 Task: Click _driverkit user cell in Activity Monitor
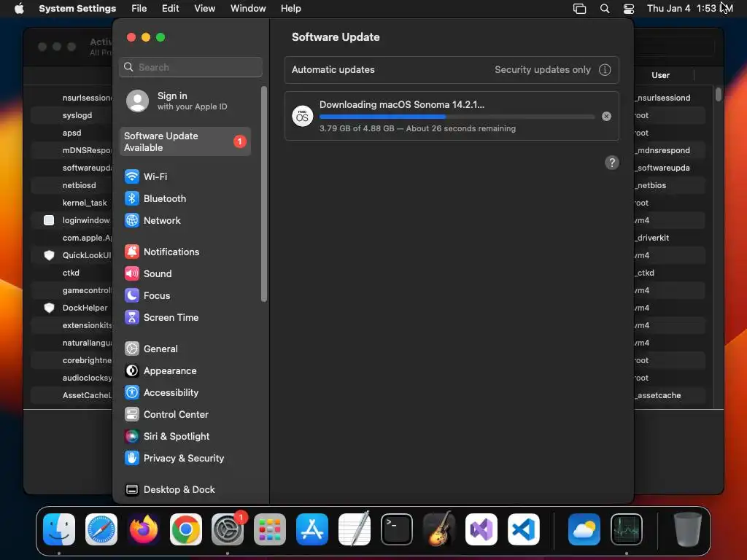pos(653,238)
